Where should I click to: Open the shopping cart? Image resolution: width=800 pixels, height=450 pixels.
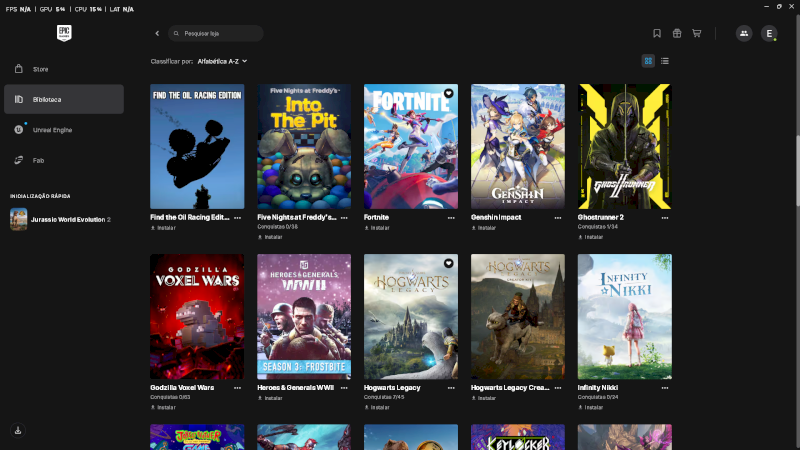pos(696,33)
